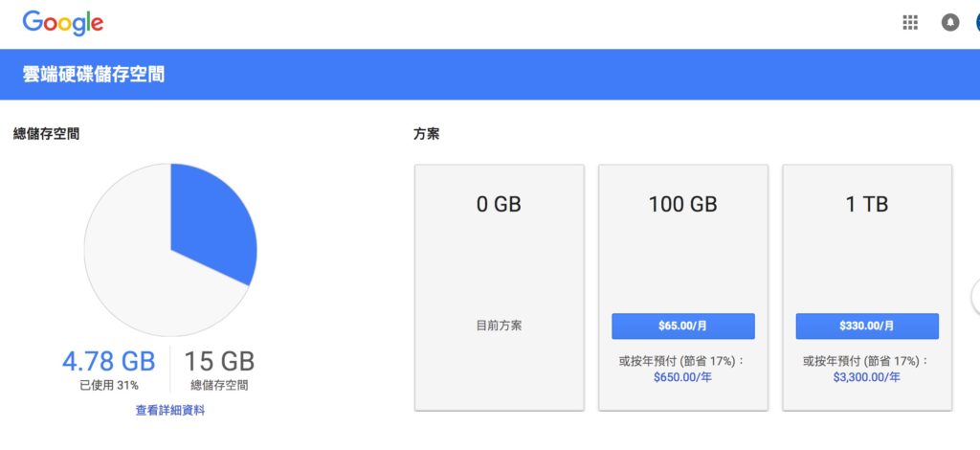980x450 pixels.
Task: Open the Google apps grid icon
Action: (x=910, y=23)
